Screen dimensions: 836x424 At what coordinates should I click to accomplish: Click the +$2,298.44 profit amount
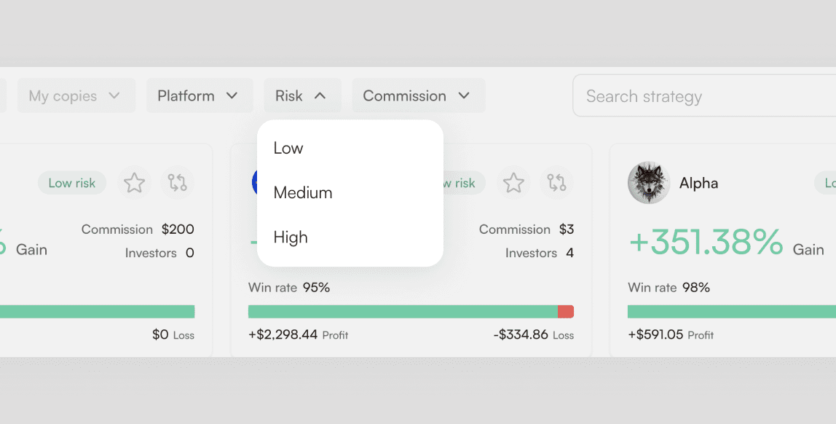pyautogui.click(x=283, y=335)
